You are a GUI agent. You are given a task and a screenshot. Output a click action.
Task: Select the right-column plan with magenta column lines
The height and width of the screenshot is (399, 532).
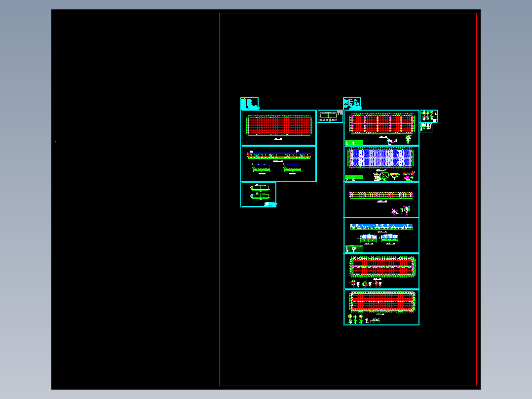(x=381, y=128)
